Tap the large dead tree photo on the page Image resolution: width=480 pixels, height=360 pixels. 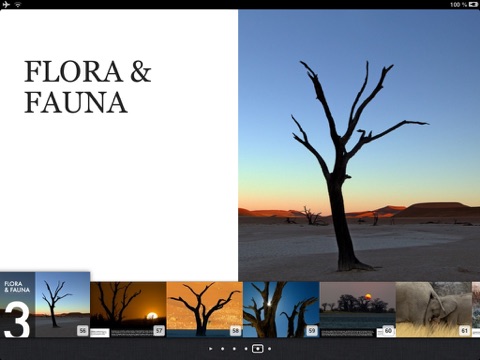[359, 145]
